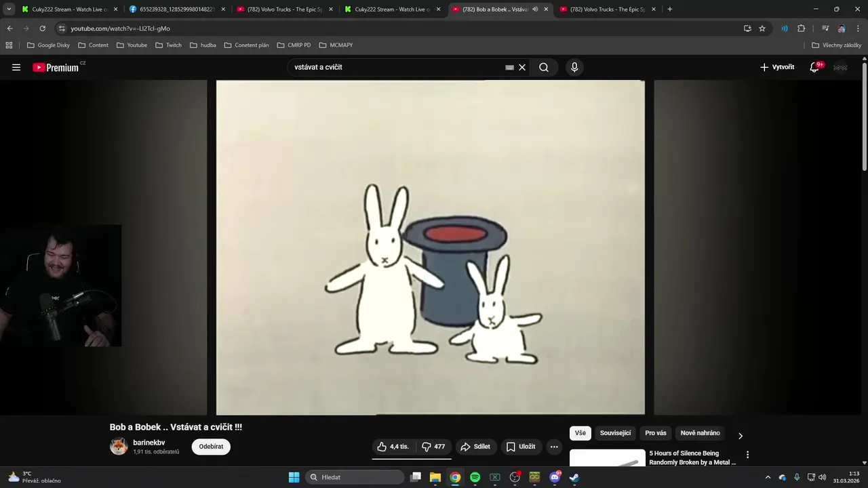Open options for 5 Hours of Silence video
The image size is (868, 488).
748,455
